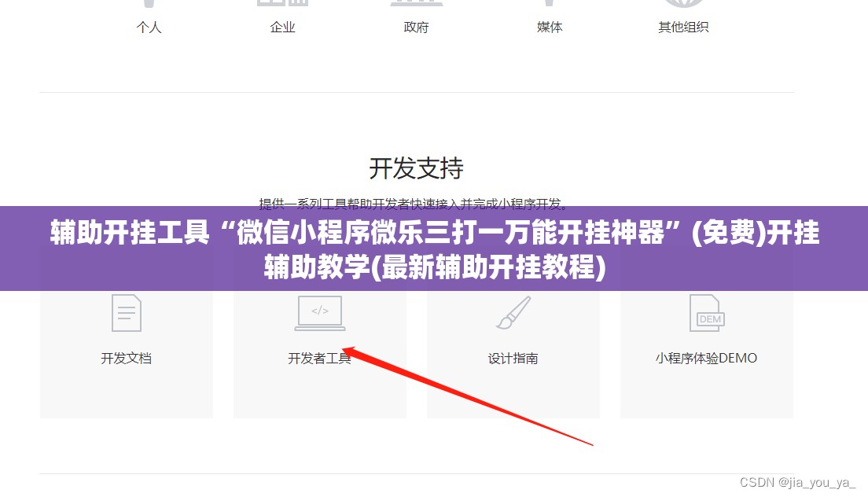Open the 小程序体验DEMO file icon
868x497 pixels.
[707, 313]
